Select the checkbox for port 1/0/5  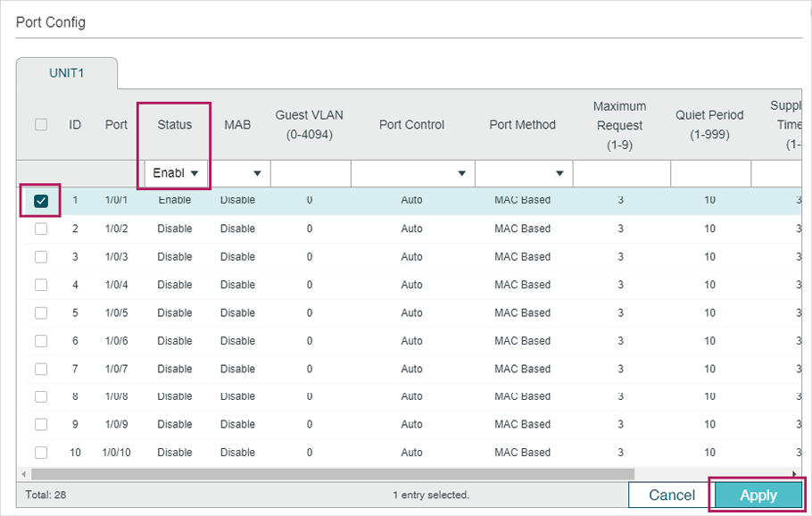click(41, 313)
